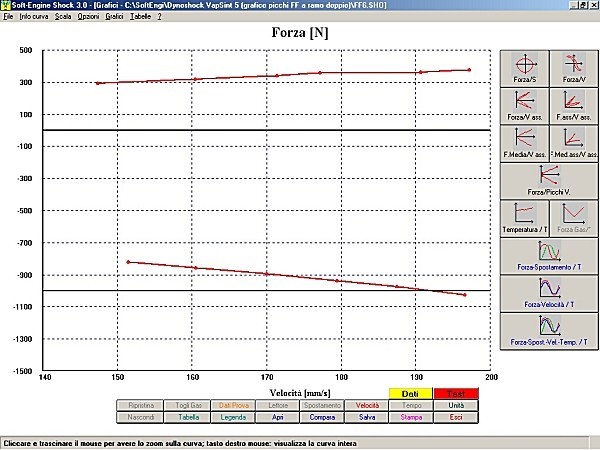
Task: Open the File menu
Action: tap(8, 18)
